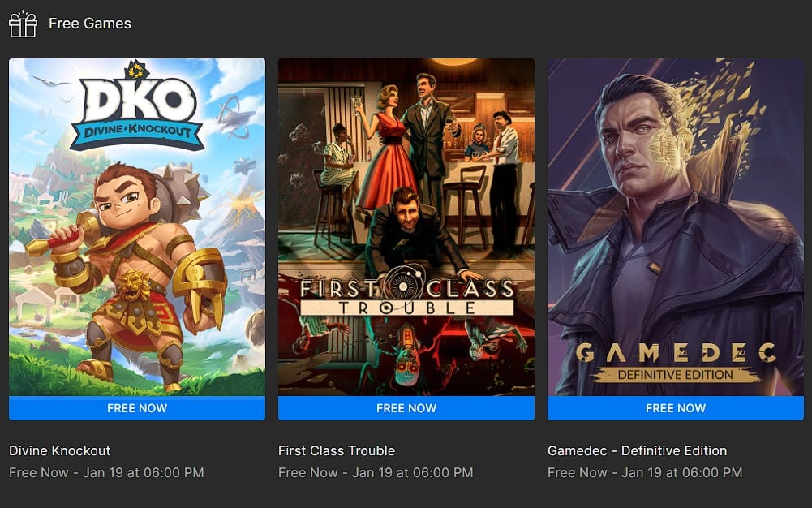Click the gift box icon beside Free Games
This screenshot has width=812, height=508.
(x=24, y=24)
